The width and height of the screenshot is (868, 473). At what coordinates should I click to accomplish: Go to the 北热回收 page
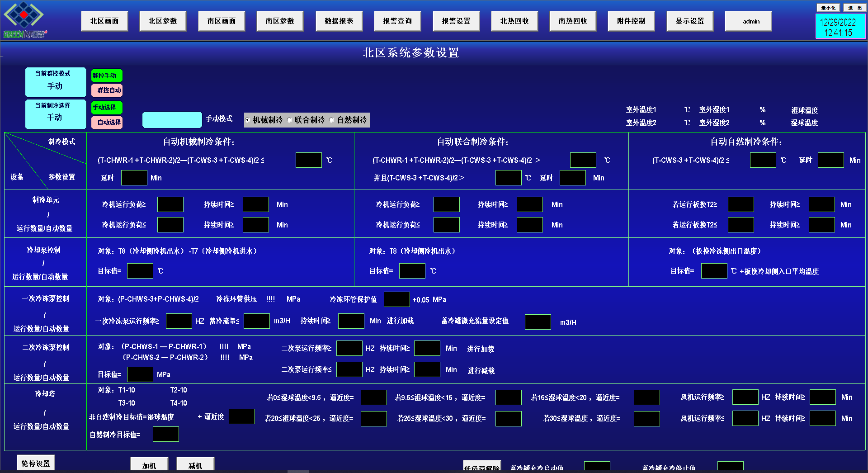[x=514, y=21]
